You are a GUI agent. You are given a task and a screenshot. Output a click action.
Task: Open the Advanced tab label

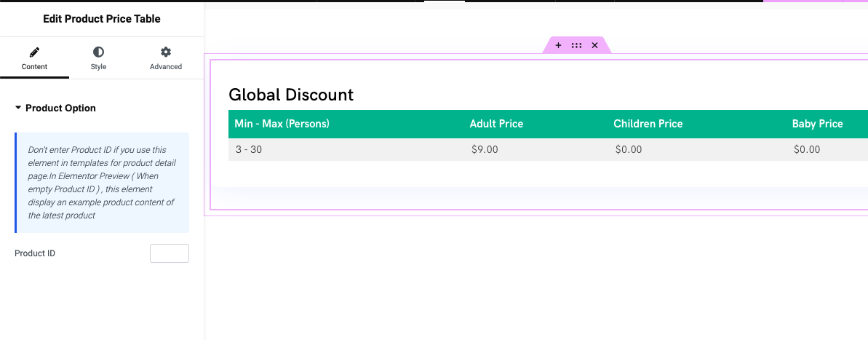click(x=165, y=66)
